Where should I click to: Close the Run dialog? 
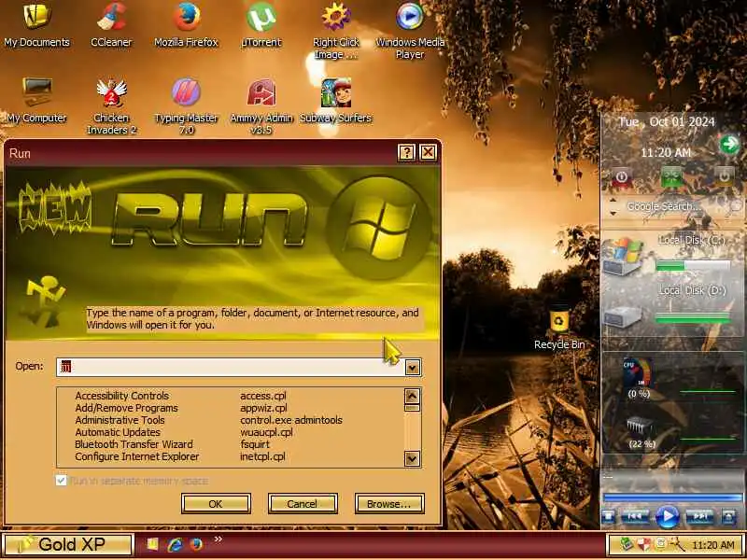(429, 152)
